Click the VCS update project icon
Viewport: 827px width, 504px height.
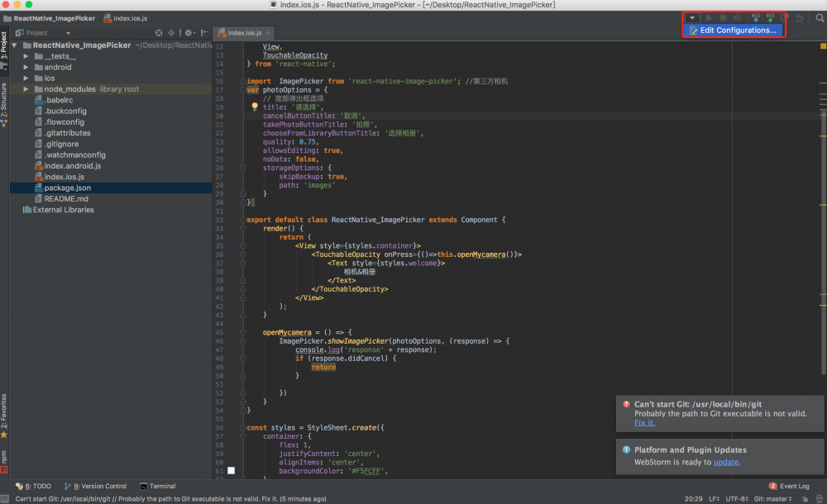pyautogui.click(x=755, y=17)
